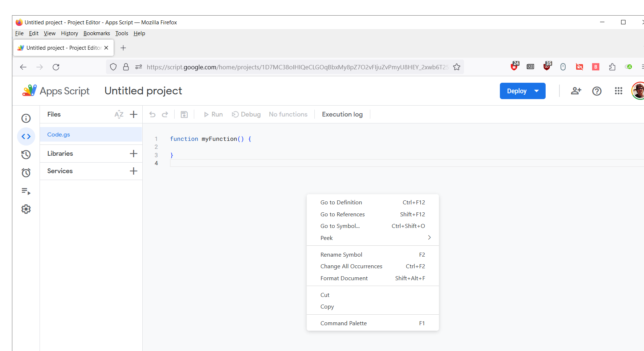Open Project History icon in sidebar
This screenshot has width=644, height=351.
coord(26,155)
